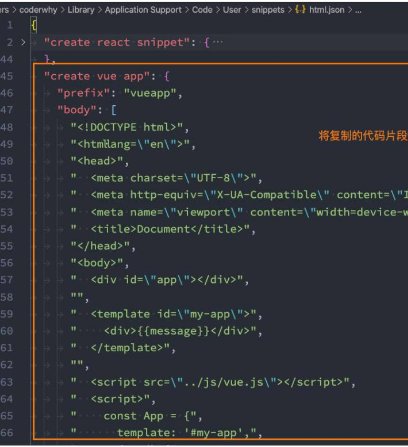Click the "vueapp" prefix value
Screen dimensions: 408x447
coord(150,93)
